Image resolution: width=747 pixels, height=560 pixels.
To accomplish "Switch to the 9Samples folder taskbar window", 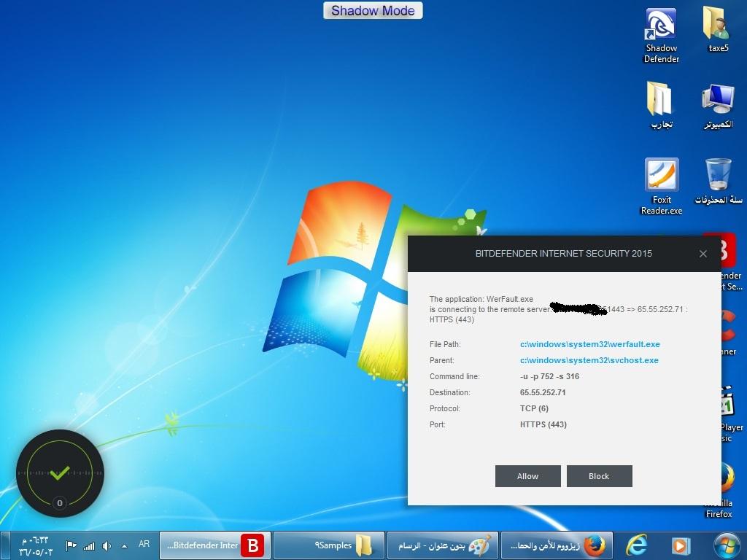I will pos(329,545).
